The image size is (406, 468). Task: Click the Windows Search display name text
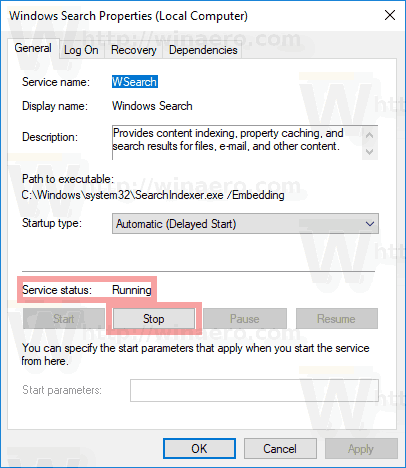152,106
